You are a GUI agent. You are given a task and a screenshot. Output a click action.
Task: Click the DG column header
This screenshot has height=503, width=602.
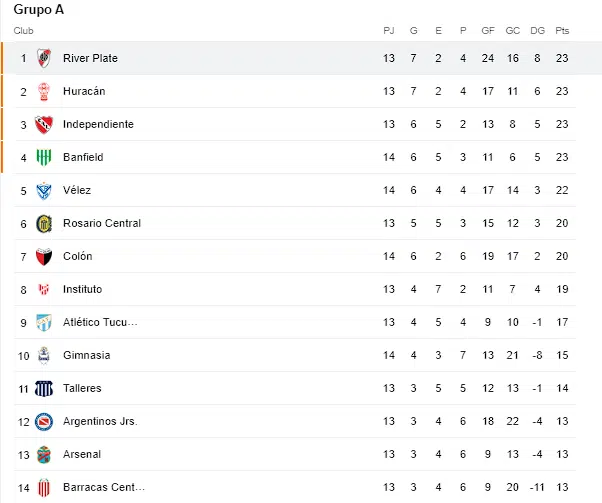coord(538,31)
